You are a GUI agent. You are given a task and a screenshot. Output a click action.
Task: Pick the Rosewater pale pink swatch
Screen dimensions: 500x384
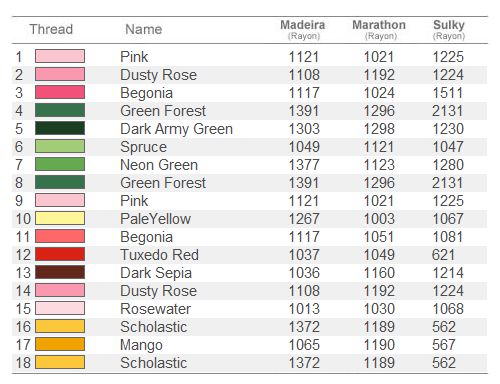tap(60, 308)
